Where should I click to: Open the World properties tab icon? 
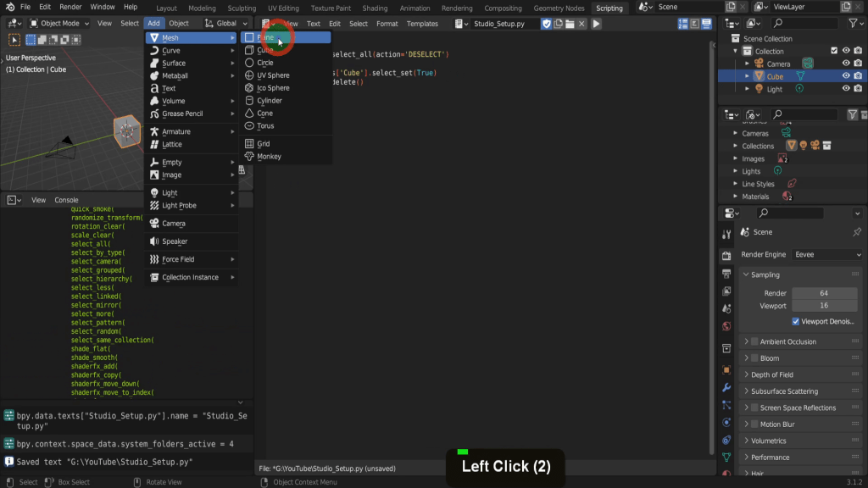(x=726, y=326)
